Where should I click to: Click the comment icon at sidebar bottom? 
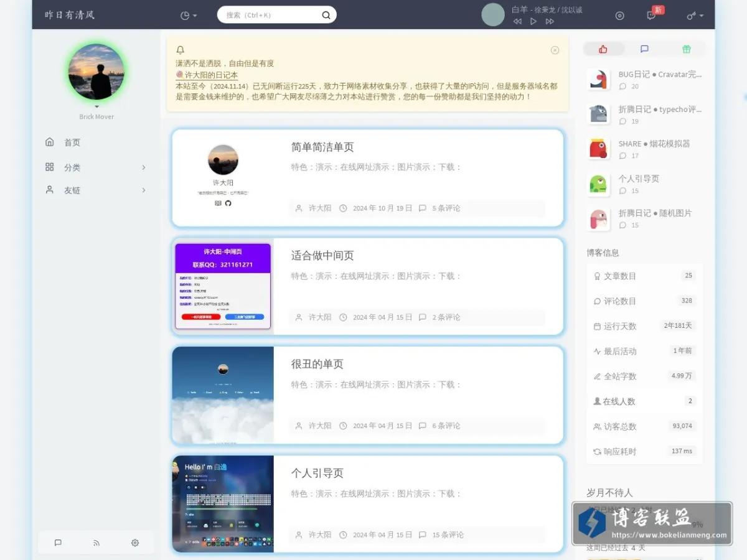(58, 543)
